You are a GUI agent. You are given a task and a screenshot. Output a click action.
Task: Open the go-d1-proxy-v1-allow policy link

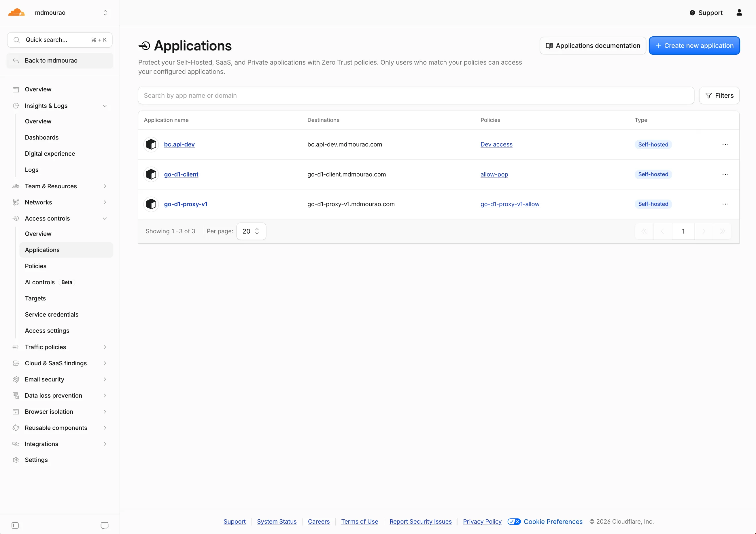[x=510, y=204]
